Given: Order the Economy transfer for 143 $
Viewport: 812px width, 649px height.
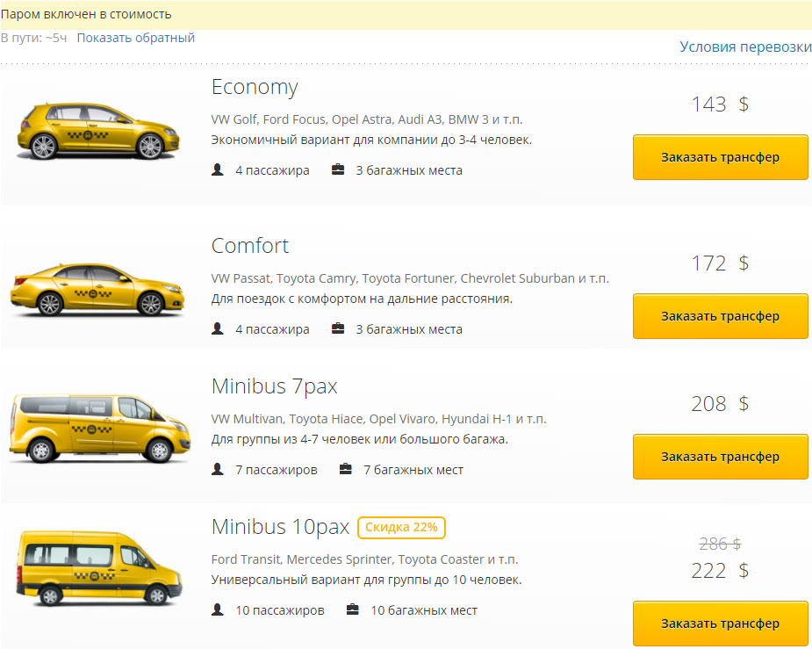Looking at the screenshot, I should tap(720, 157).
